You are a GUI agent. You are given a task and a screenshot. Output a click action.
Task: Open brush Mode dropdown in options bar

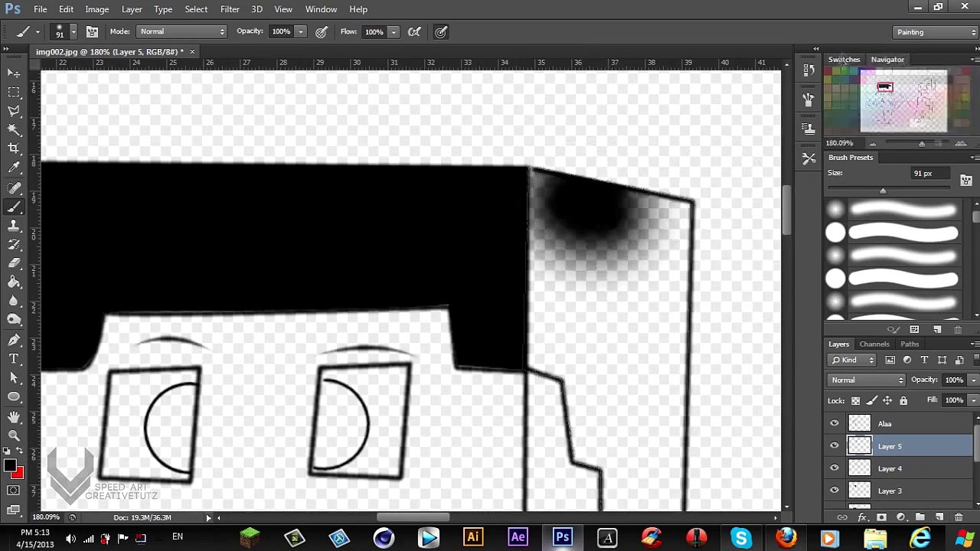pos(181,31)
